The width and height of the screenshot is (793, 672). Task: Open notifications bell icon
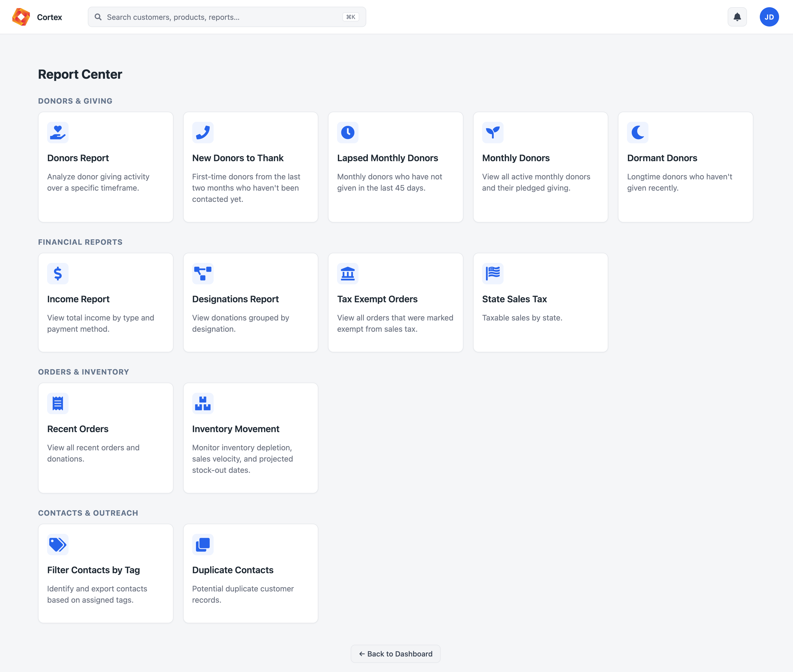click(737, 17)
